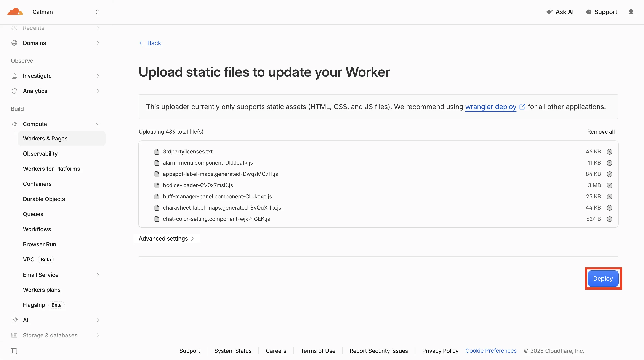This screenshot has height=360, width=644.
Task: Open the user profile icon
Action: [631, 12]
